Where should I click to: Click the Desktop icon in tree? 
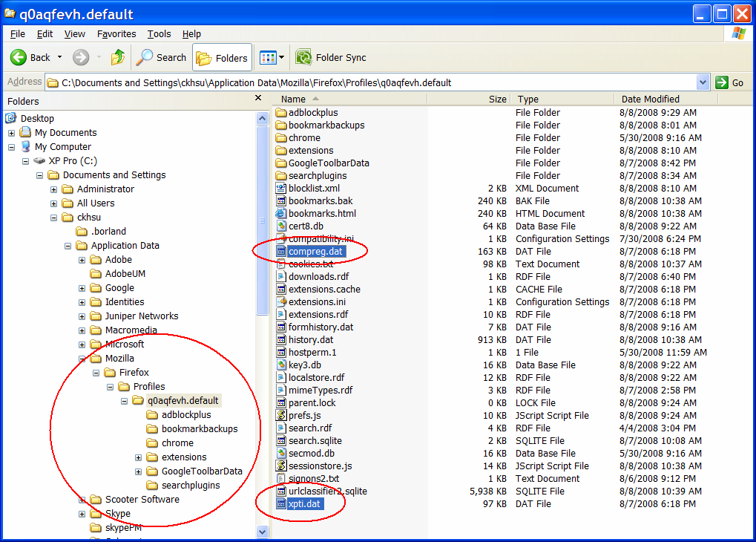tap(11, 118)
